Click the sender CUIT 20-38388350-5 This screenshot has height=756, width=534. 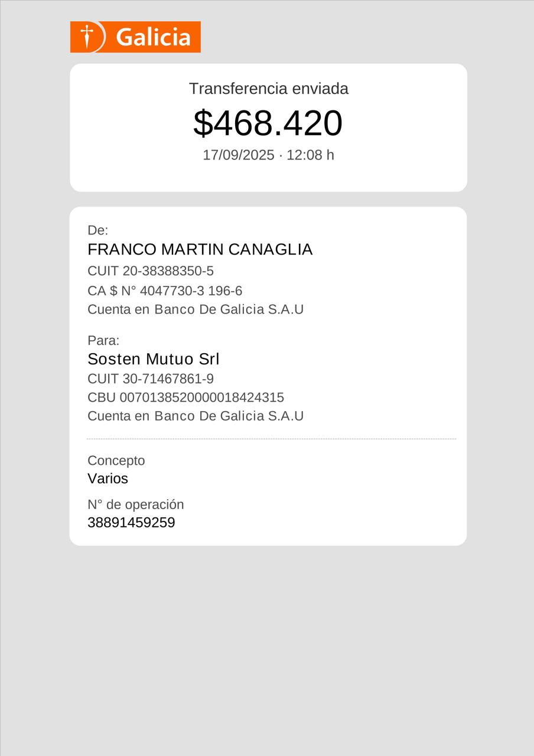[151, 271]
